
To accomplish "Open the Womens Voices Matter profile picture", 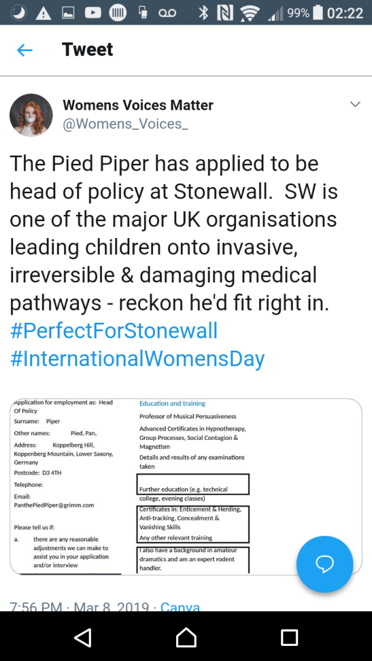I will [x=31, y=115].
